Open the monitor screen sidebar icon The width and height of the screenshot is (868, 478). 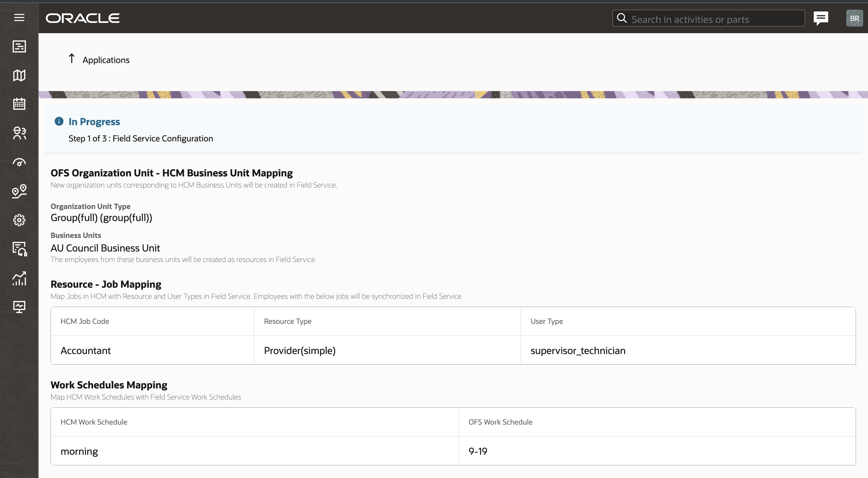pyautogui.click(x=19, y=307)
